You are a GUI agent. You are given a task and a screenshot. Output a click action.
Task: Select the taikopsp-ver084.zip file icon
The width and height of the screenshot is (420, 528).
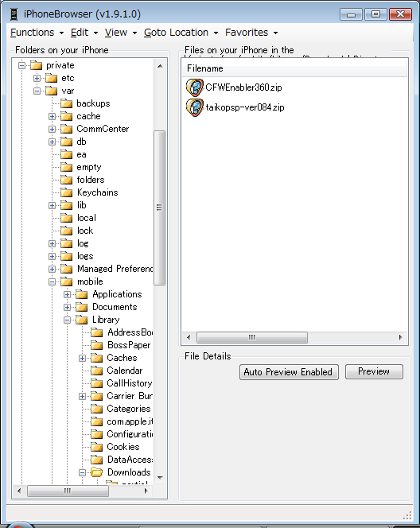(194, 107)
